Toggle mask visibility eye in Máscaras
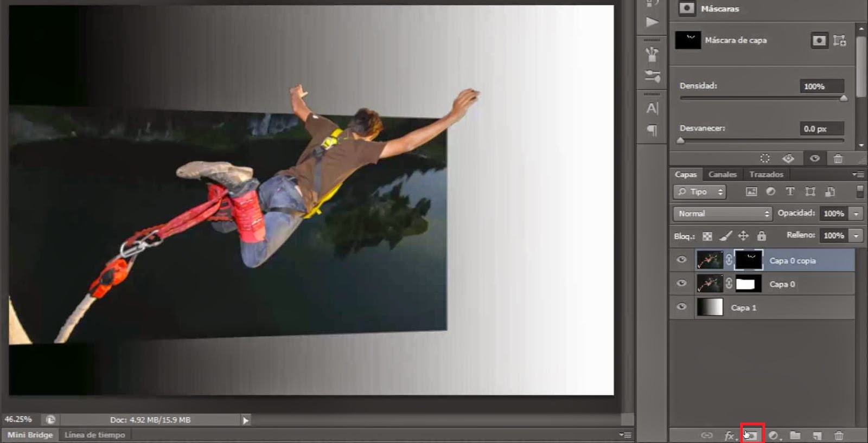 814,158
